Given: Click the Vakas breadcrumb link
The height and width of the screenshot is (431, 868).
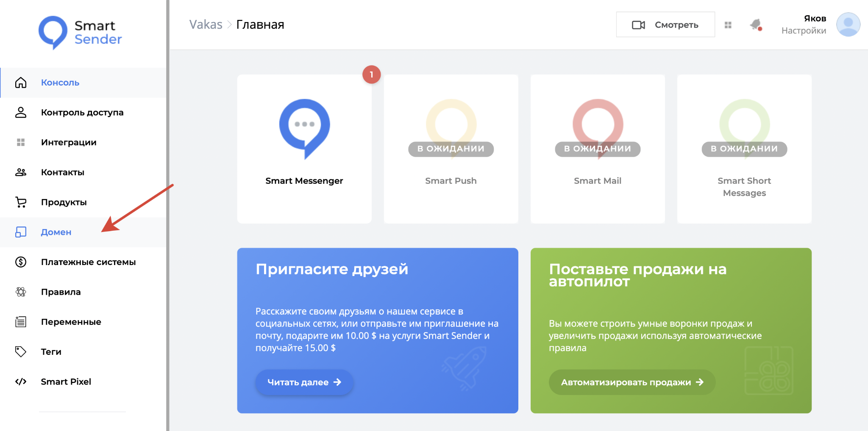Looking at the screenshot, I should coord(206,25).
